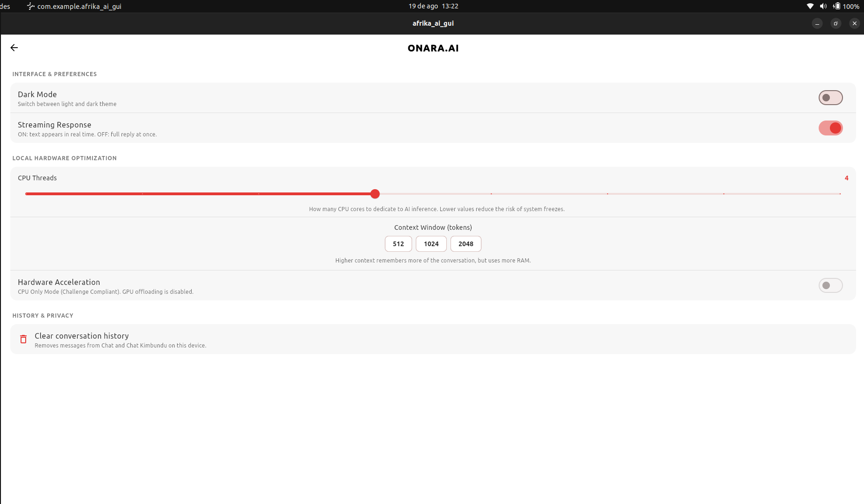Toggle the Dark Mode switch
The width and height of the screenshot is (864, 504).
(830, 98)
